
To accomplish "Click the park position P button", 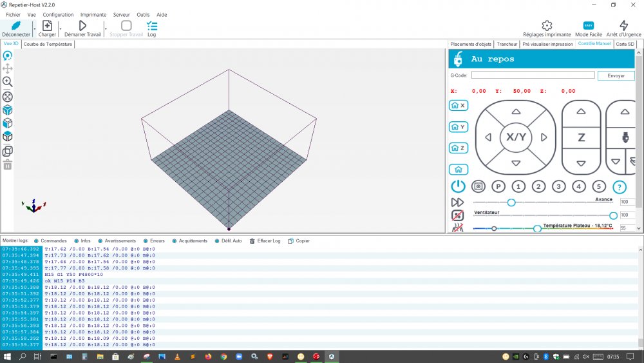I will 498,186.
